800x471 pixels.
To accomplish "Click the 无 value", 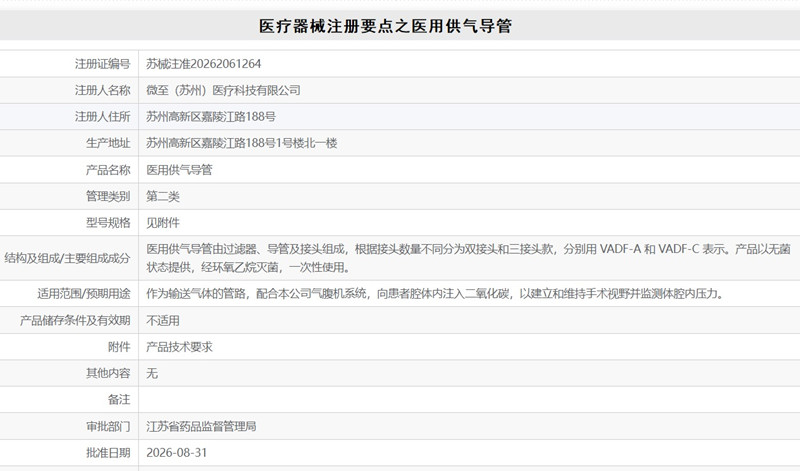I will [152, 374].
